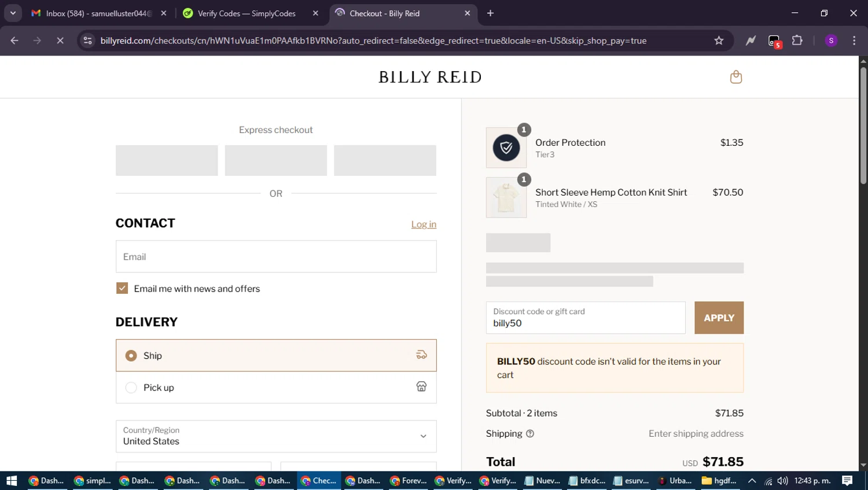Open the esurv... Notepad taskbar item
This screenshot has height=490, width=868.
tap(631, 481)
